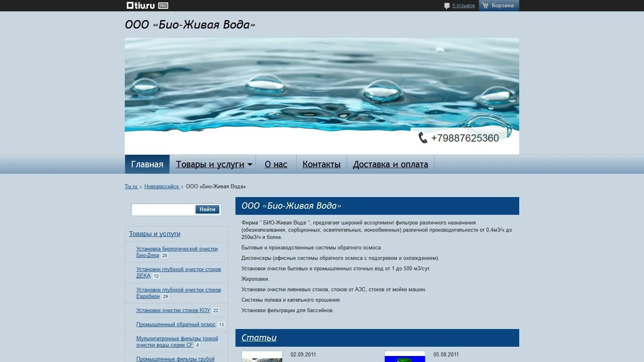Open the Товары и услуги sidebar heading

tap(155, 234)
